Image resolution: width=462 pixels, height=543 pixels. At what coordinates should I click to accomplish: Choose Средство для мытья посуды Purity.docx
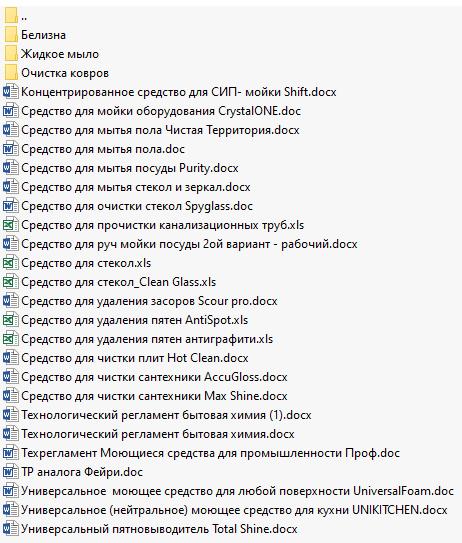tap(130, 168)
